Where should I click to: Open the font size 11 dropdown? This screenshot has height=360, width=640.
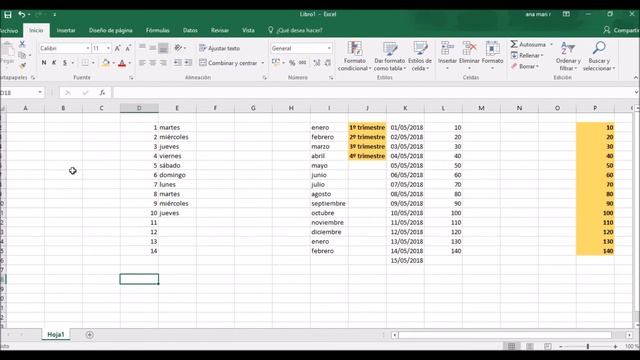click(x=108, y=48)
